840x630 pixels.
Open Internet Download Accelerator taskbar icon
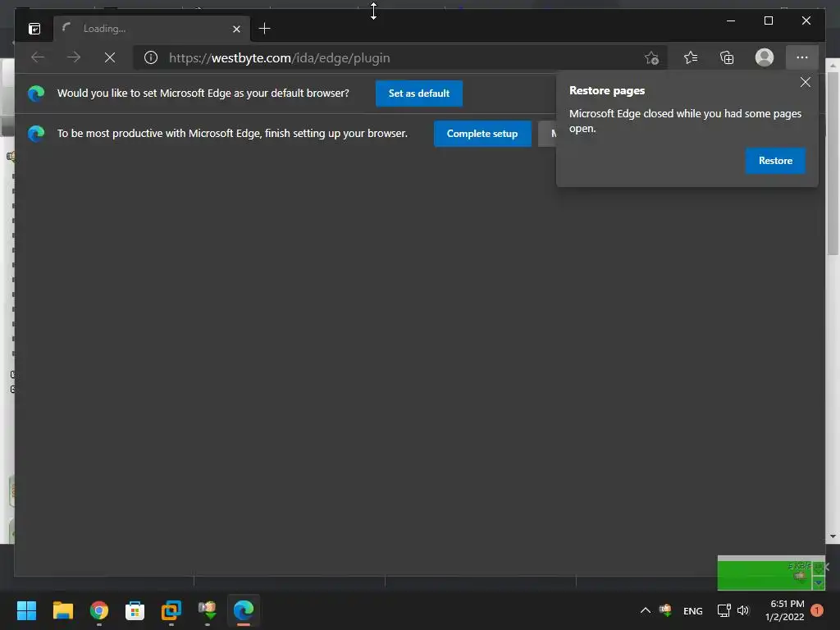[x=208, y=610]
